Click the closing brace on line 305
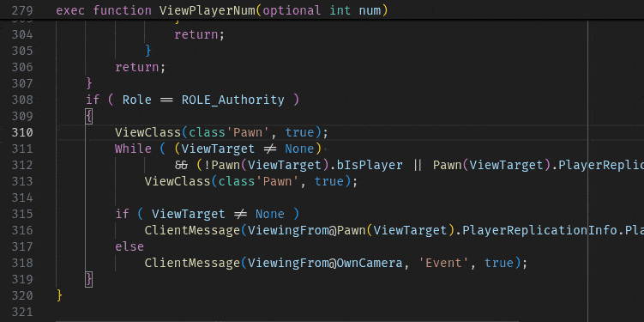The image size is (644, 322). [x=148, y=51]
